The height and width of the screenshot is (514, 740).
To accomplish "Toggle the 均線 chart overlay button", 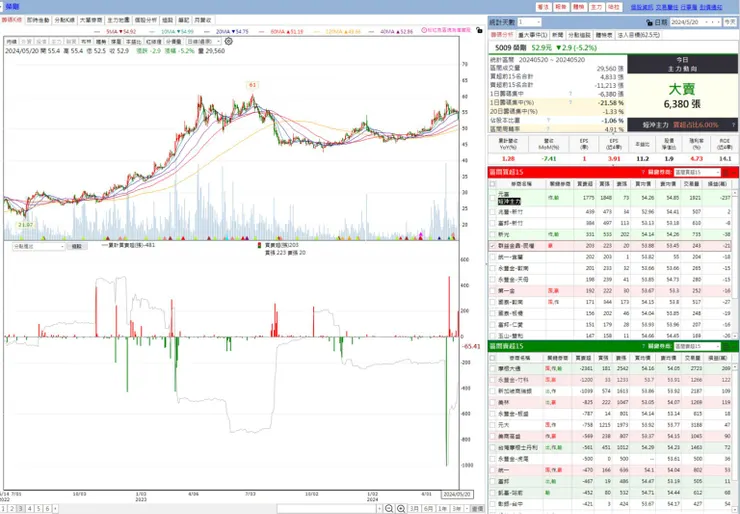I will pos(11,42).
